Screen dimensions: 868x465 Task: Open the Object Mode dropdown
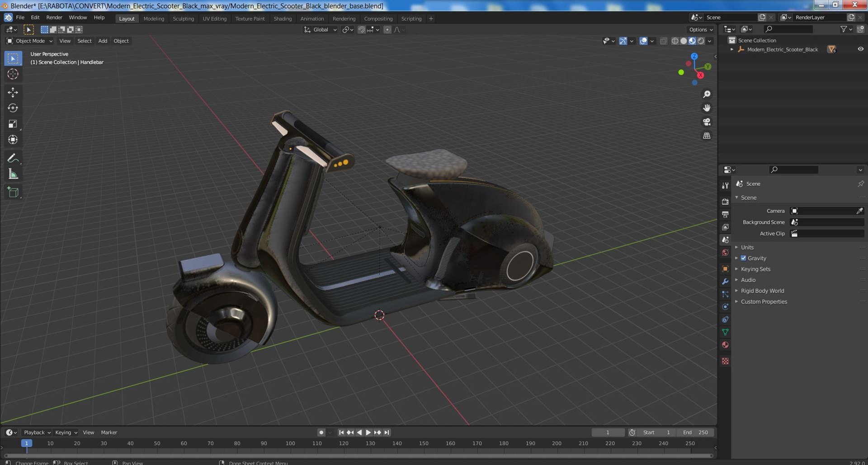click(30, 41)
